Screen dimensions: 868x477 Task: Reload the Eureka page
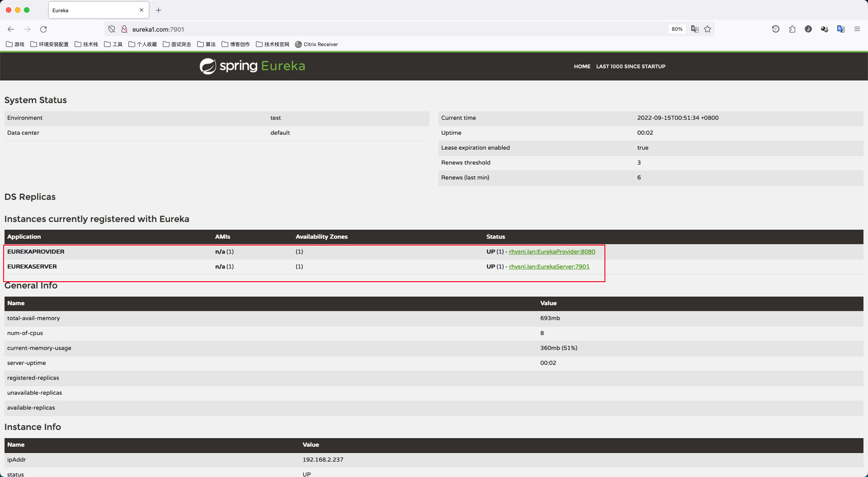tap(43, 29)
